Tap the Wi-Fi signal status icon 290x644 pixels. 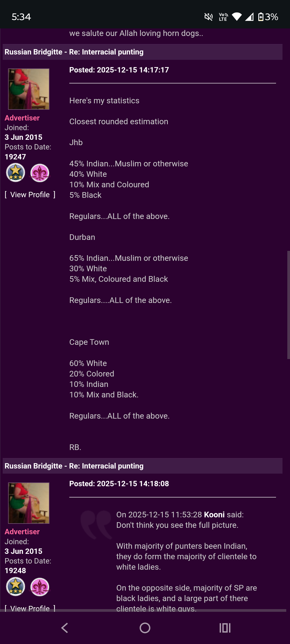point(237,17)
